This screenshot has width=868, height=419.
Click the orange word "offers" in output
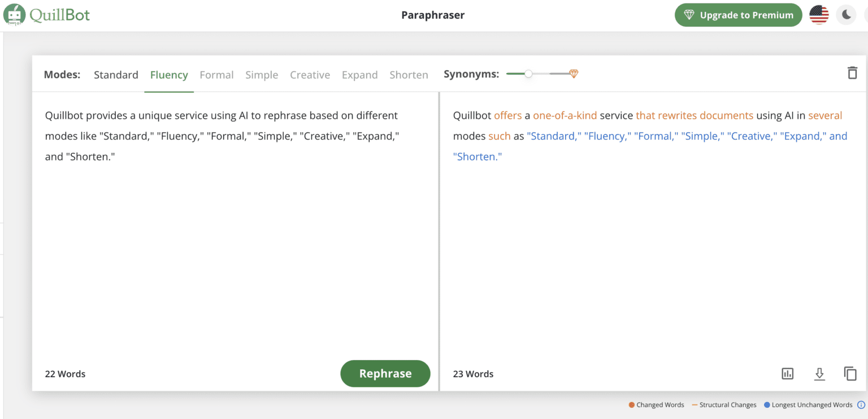tap(507, 115)
